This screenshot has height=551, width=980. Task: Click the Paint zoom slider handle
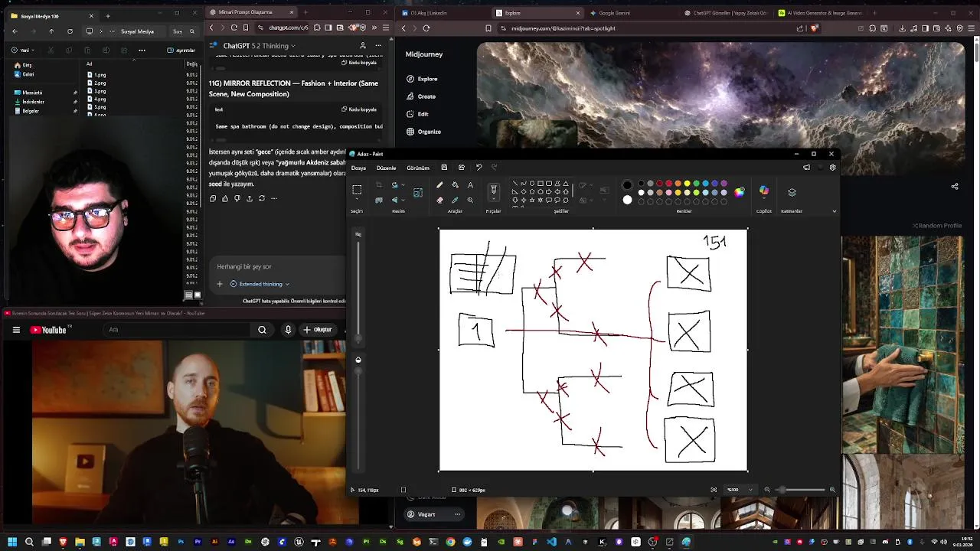781,490
